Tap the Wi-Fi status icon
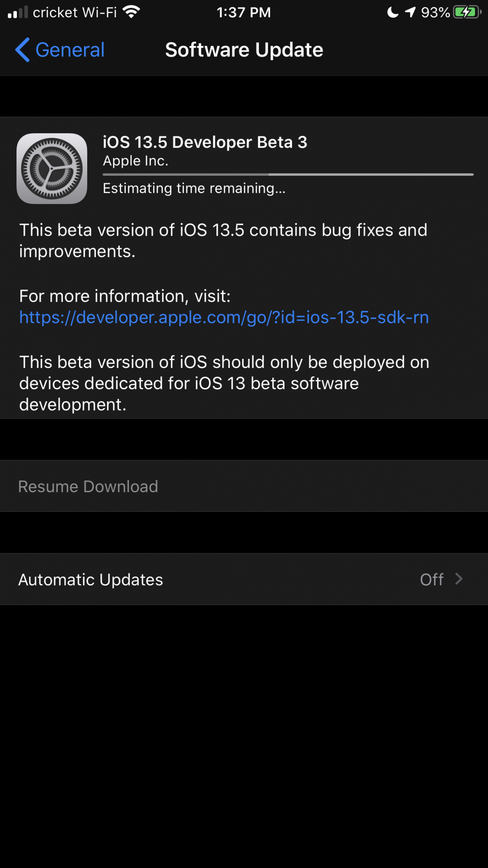This screenshot has height=868, width=488. tap(131, 12)
